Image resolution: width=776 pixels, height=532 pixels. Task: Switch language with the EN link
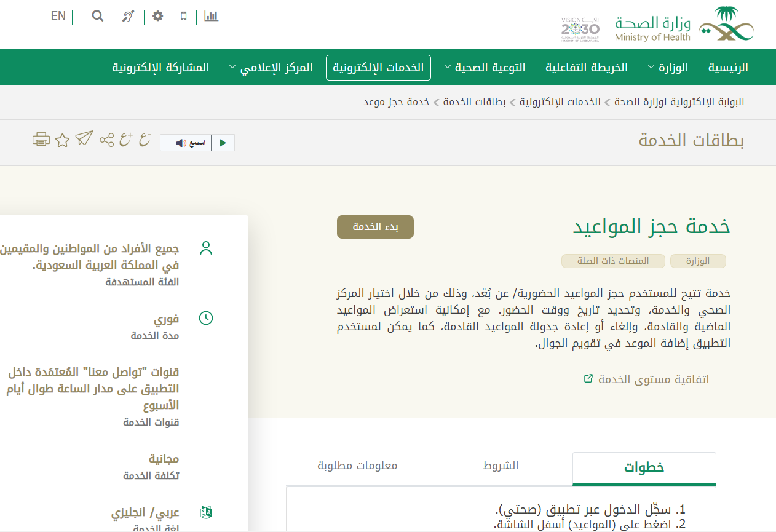58,17
